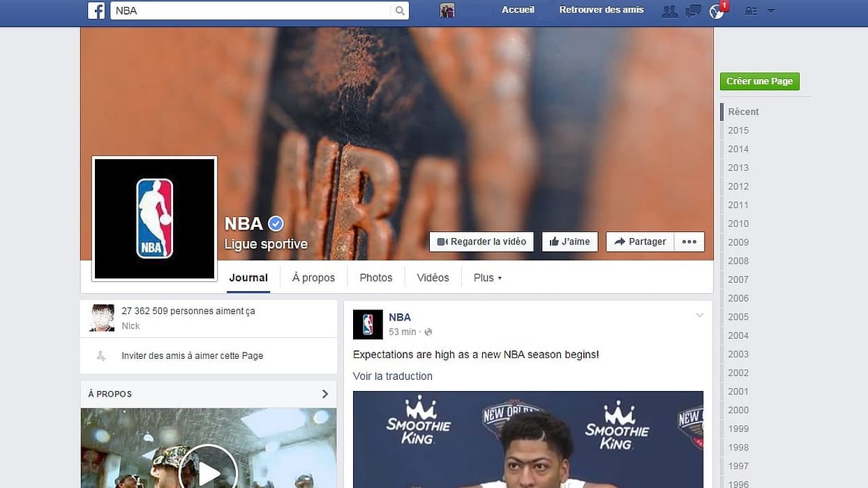The image size is (868, 488).
Task: Jump to 2002 in timeline
Action: [x=738, y=373]
